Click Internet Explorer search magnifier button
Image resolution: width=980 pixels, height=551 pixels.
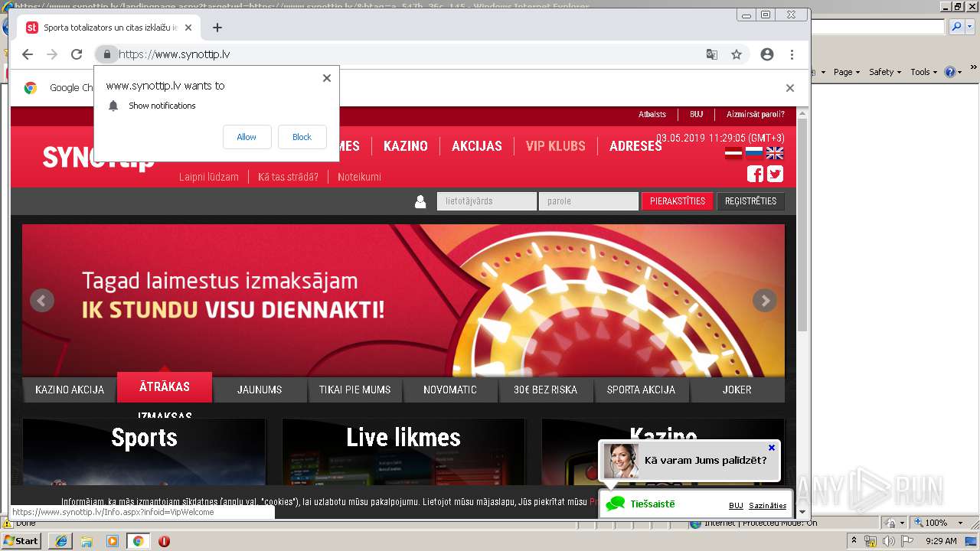[x=956, y=27]
